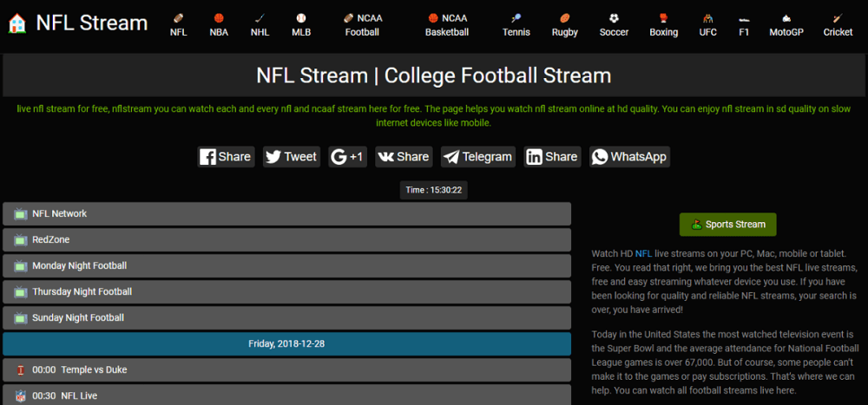Open the MLB baseball icon

(x=301, y=17)
